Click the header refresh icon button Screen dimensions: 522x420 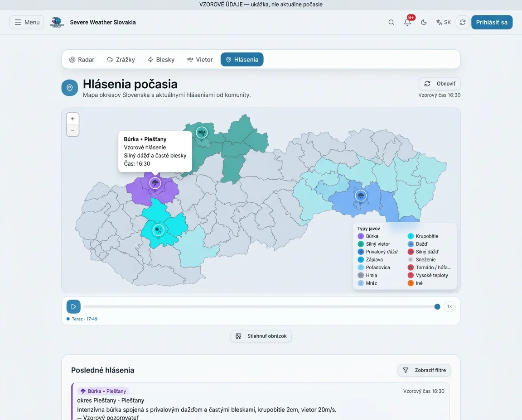pyautogui.click(x=462, y=22)
